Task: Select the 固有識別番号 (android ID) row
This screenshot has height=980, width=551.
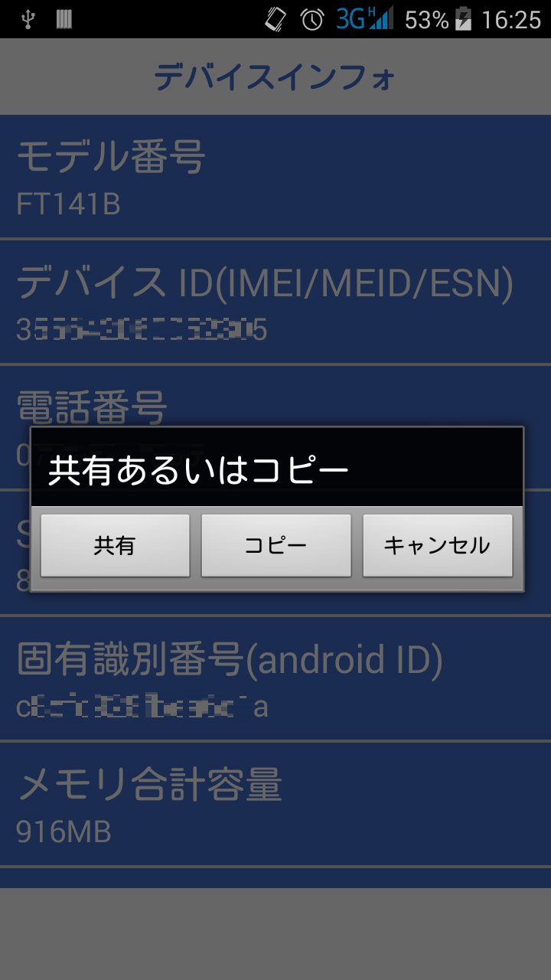Action: [275, 678]
